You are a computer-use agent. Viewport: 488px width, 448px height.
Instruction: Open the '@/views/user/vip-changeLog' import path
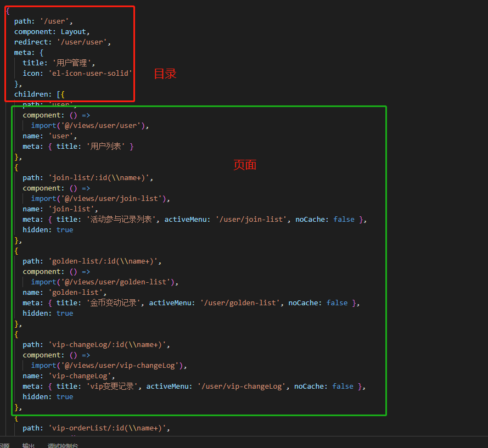pyautogui.click(x=124, y=365)
